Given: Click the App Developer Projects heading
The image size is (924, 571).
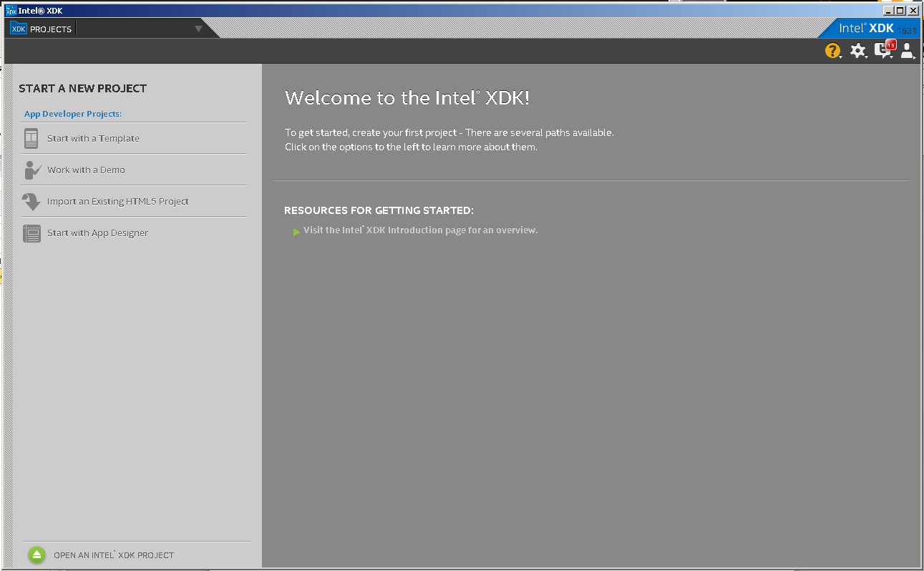Looking at the screenshot, I should 73,114.
